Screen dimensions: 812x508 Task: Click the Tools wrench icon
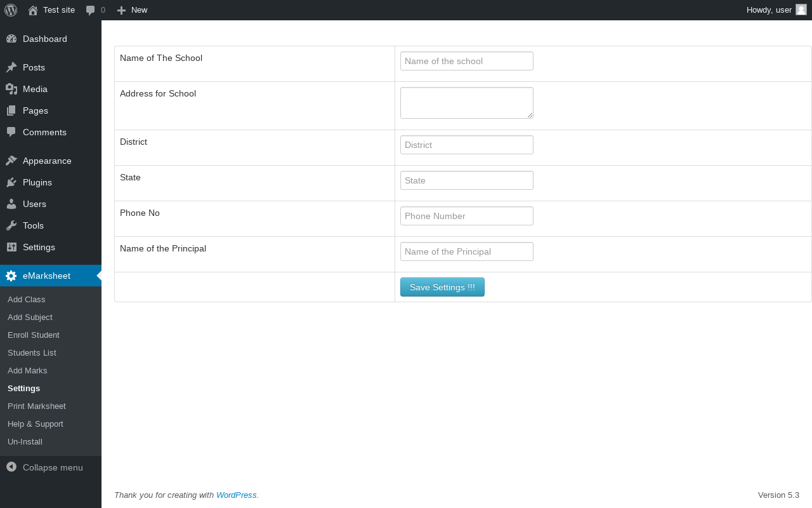pyautogui.click(x=11, y=225)
